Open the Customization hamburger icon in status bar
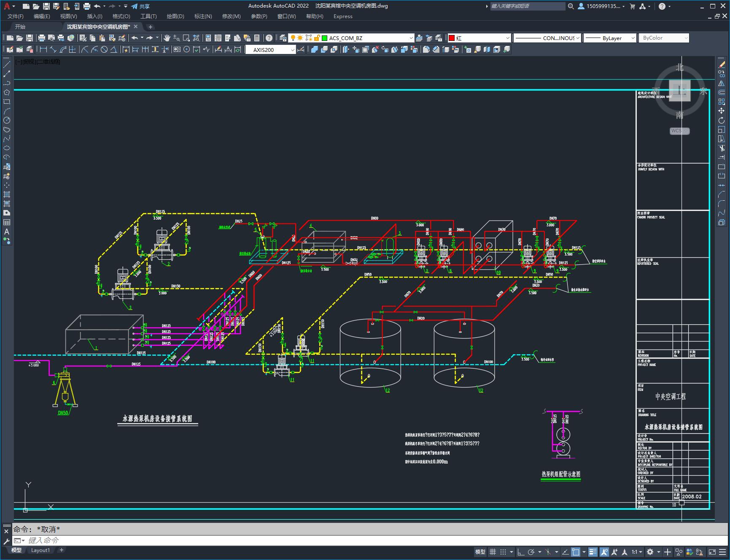Image resolution: width=730 pixels, height=560 pixels. 722,552
